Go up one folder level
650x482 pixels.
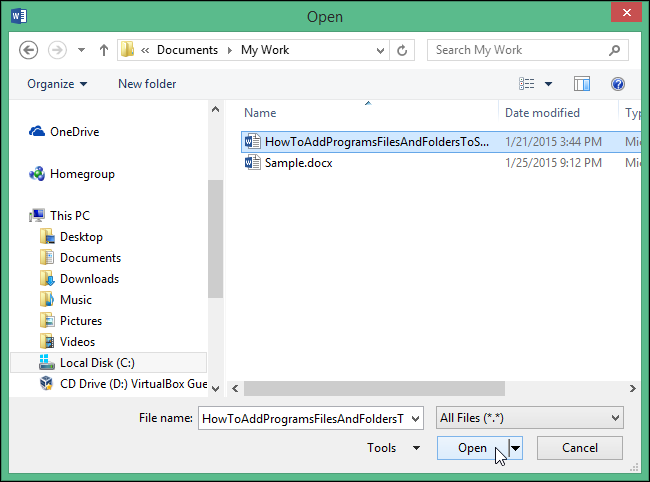[x=104, y=50]
